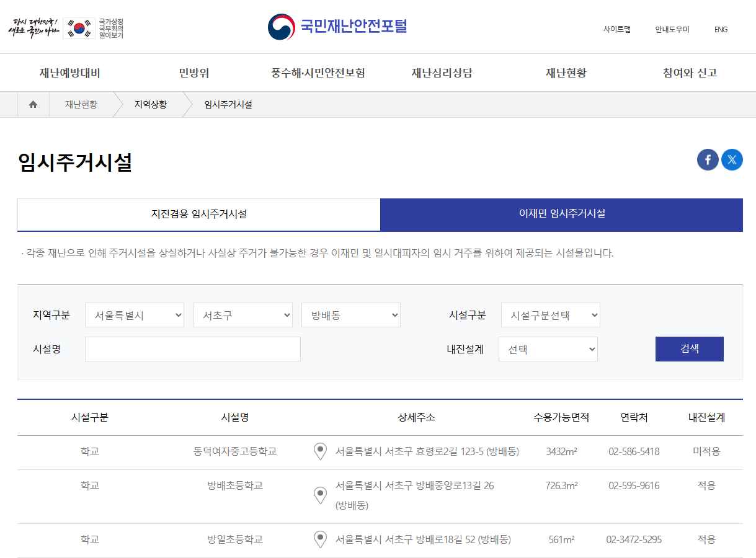Open the 재난심리상담 menu
Viewport: 756px width, 558px height.
click(x=441, y=72)
